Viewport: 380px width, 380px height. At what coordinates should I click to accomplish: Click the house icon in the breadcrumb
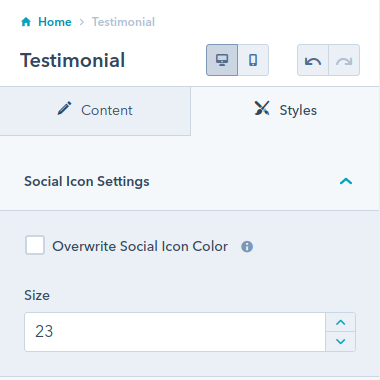[x=26, y=22]
